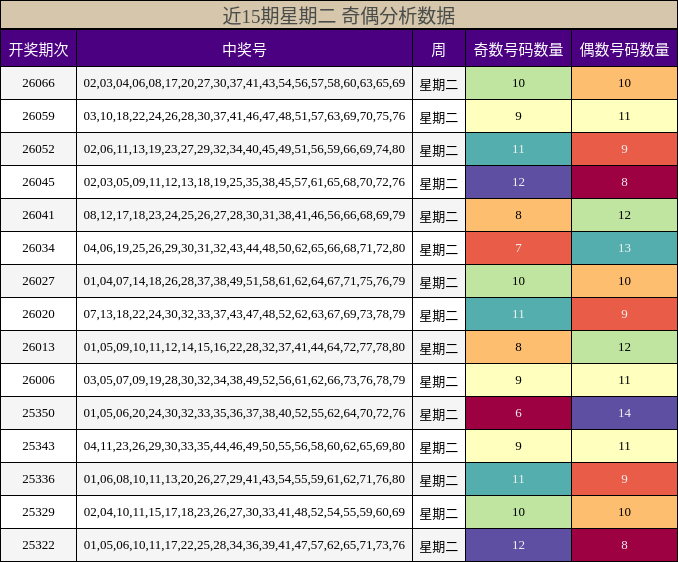Click the 中奖号 column header
Image resolution: width=678 pixels, height=562 pixels.
244,49
